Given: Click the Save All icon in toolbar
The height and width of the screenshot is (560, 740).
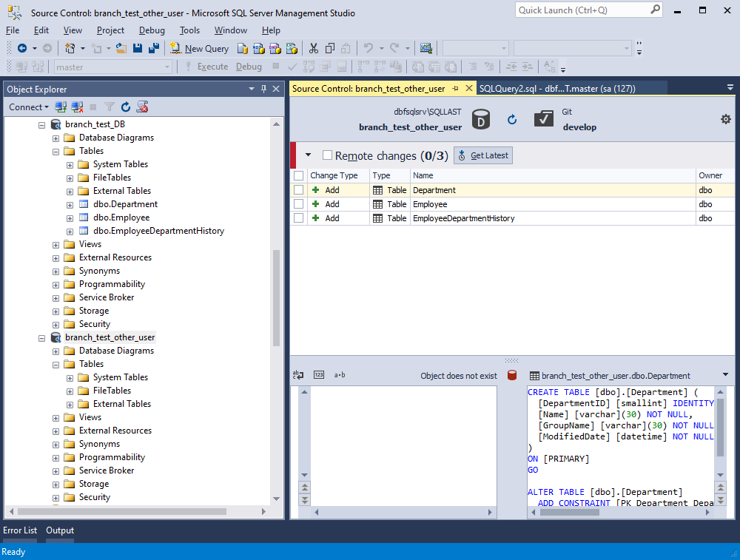Looking at the screenshot, I should (x=153, y=48).
